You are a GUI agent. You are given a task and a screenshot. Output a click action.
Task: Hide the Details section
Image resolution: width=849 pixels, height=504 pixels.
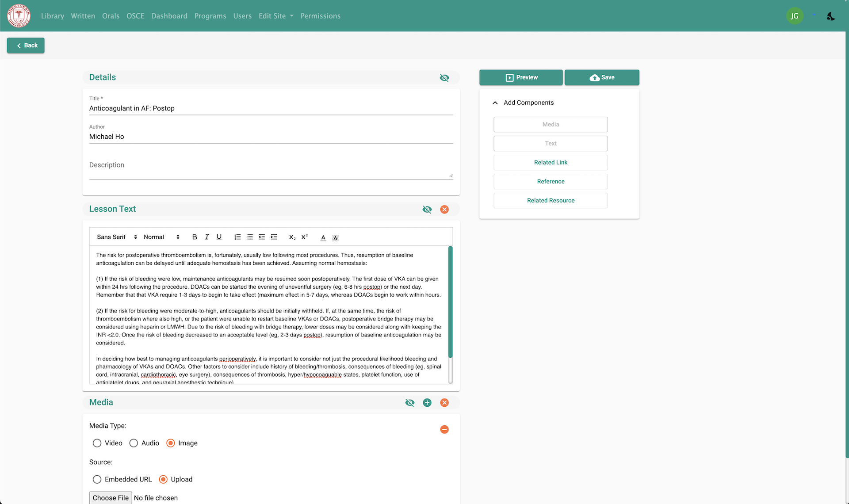tap(444, 78)
